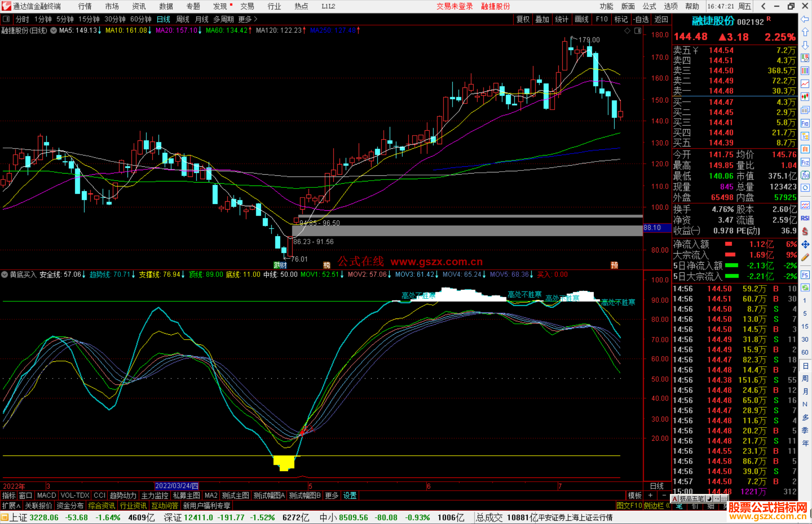Switch to 主力监控 indicator tab

(x=155, y=495)
